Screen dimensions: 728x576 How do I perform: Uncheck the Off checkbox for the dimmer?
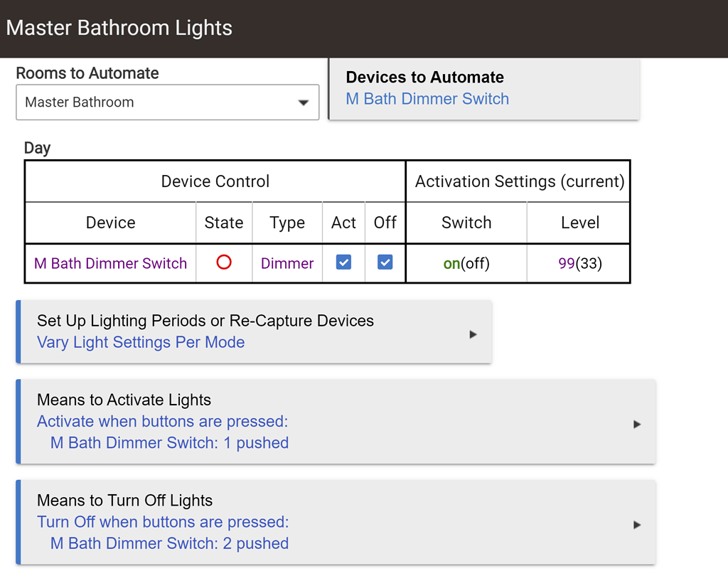point(385,262)
